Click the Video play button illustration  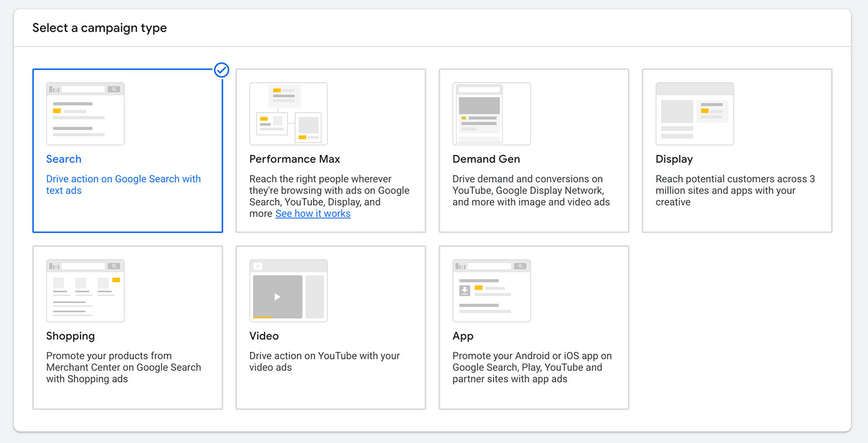[x=277, y=296]
